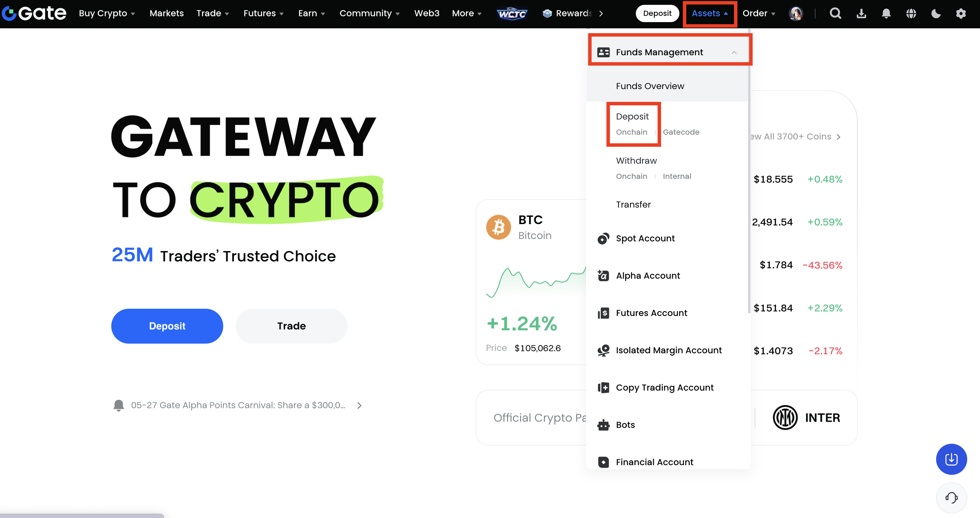The image size is (980, 518).
Task: Click the Assets menu scrollbar
Action: click(749, 171)
